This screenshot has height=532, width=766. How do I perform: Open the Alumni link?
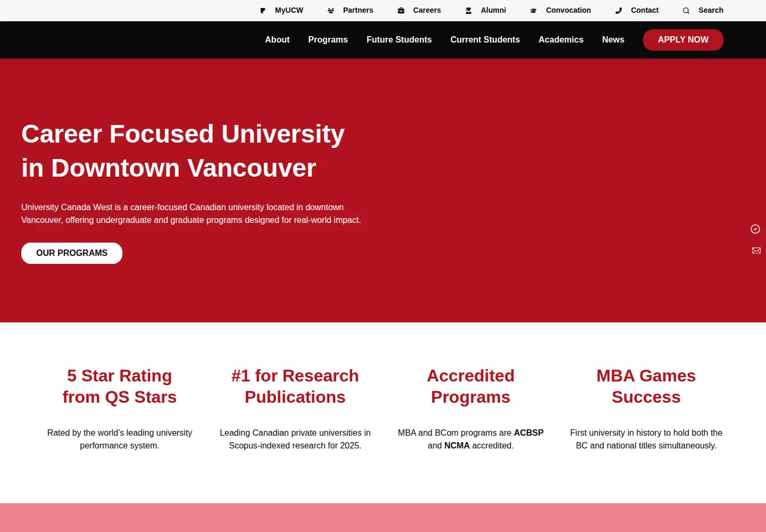493,10
